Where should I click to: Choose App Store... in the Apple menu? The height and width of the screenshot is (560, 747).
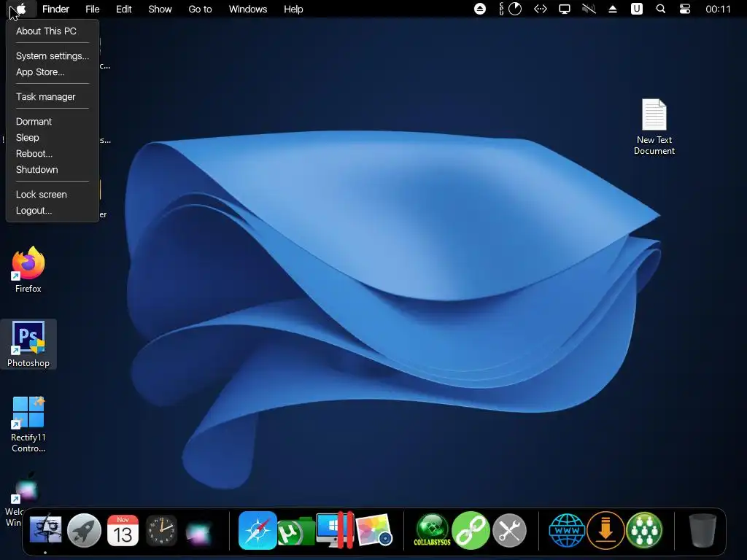(40, 72)
